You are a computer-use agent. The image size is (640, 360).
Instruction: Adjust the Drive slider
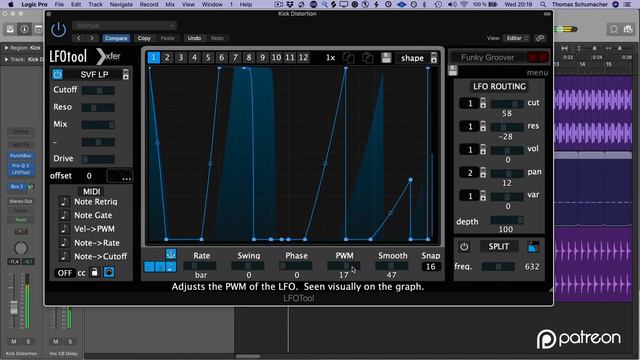click(x=98, y=159)
